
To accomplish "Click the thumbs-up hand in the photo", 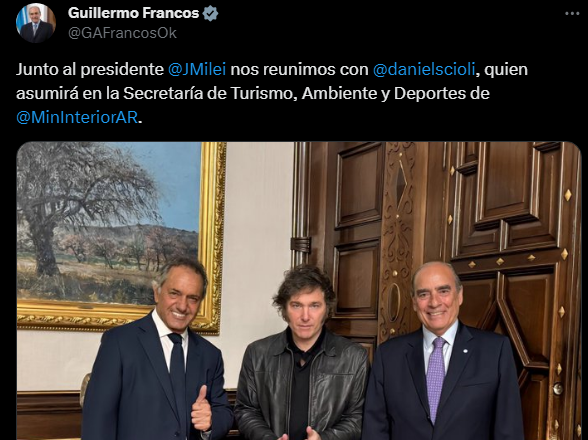I will [201, 409].
